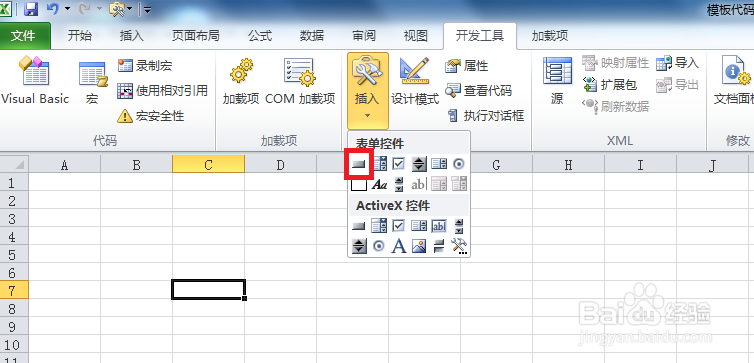Insert an ActiveX Combo Box

[x=379, y=225]
